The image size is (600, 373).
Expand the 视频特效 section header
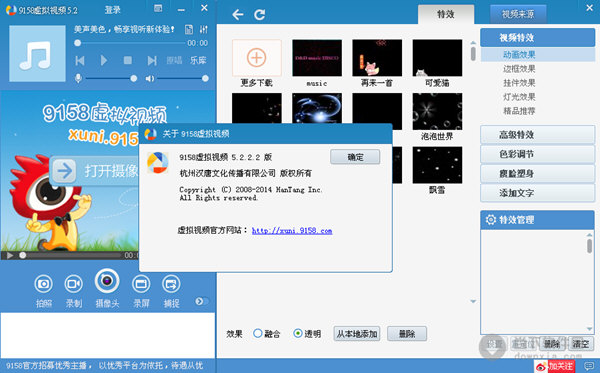[538, 37]
